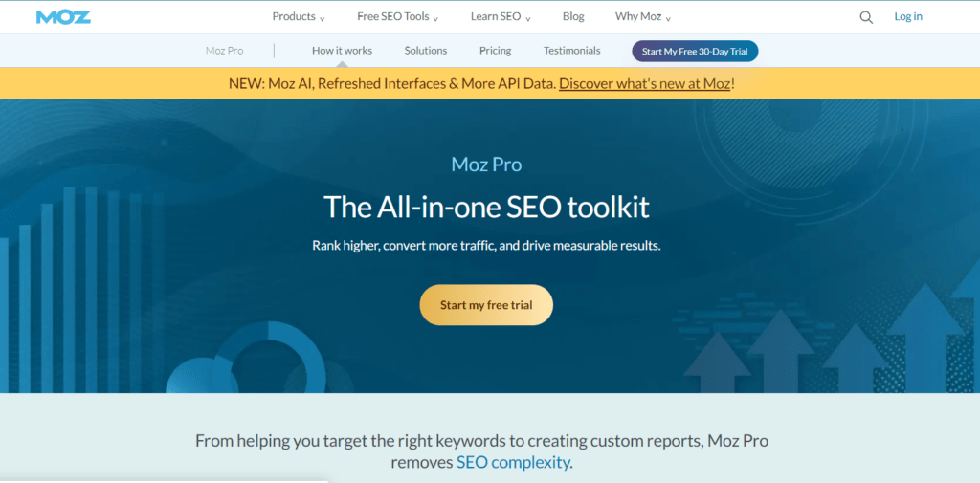Expand the Products dropdown menu

(299, 16)
